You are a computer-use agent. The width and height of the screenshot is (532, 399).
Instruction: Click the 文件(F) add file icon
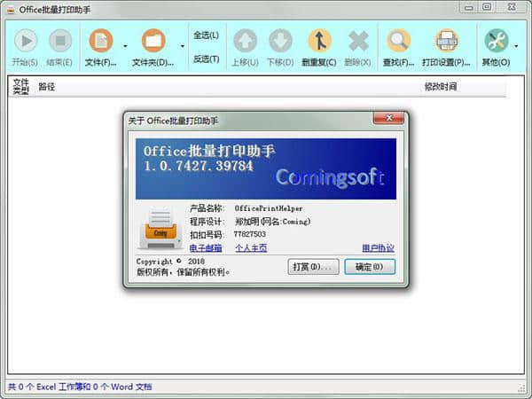click(101, 41)
